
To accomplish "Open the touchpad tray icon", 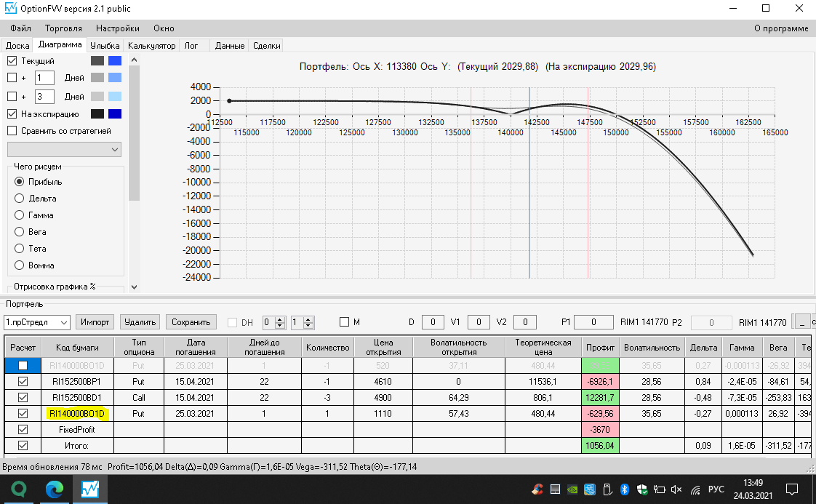I will [556, 489].
